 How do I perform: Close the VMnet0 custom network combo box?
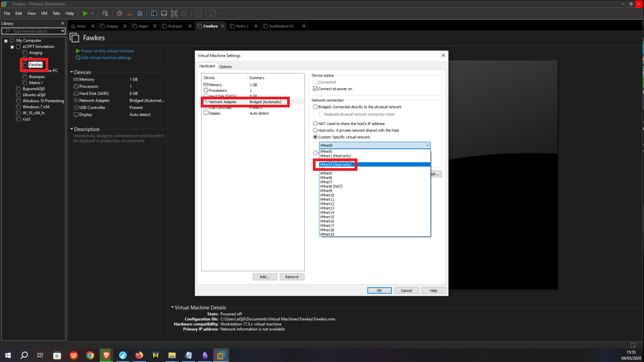coord(375,145)
